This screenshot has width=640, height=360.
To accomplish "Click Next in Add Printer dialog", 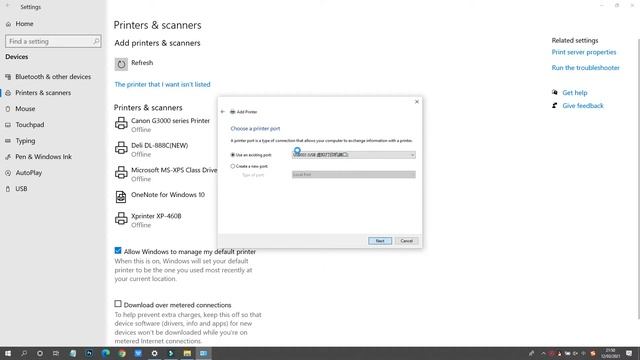I will (x=380, y=241).
